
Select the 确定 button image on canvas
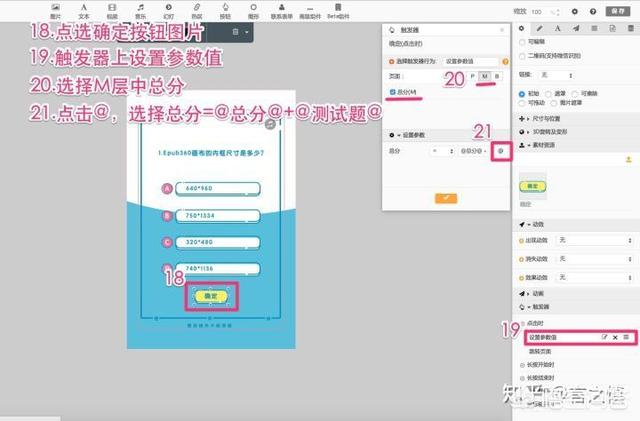click(x=210, y=296)
